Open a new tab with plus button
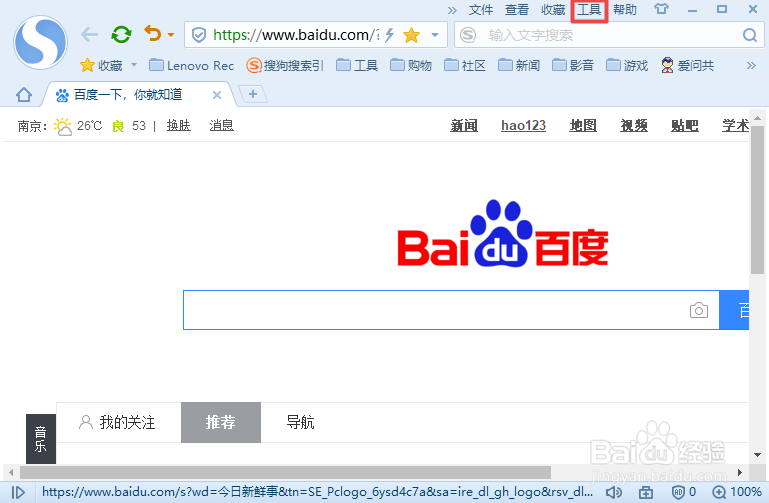The width and height of the screenshot is (769, 503). coord(253,94)
